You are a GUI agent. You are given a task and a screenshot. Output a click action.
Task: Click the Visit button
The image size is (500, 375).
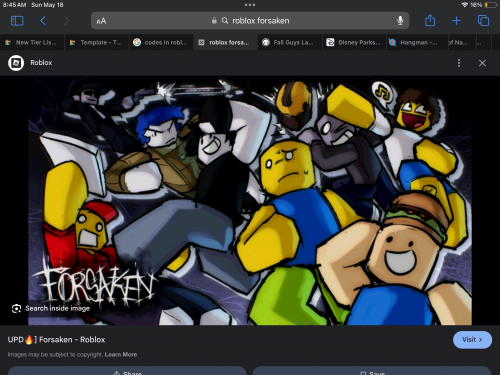pyautogui.click(x=472, y=340)
